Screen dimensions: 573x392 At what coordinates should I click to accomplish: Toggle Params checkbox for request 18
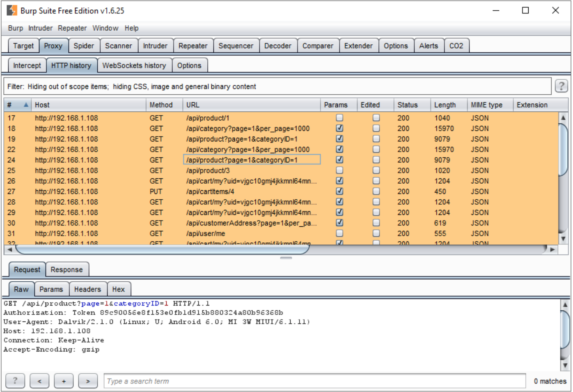point(339,128)
